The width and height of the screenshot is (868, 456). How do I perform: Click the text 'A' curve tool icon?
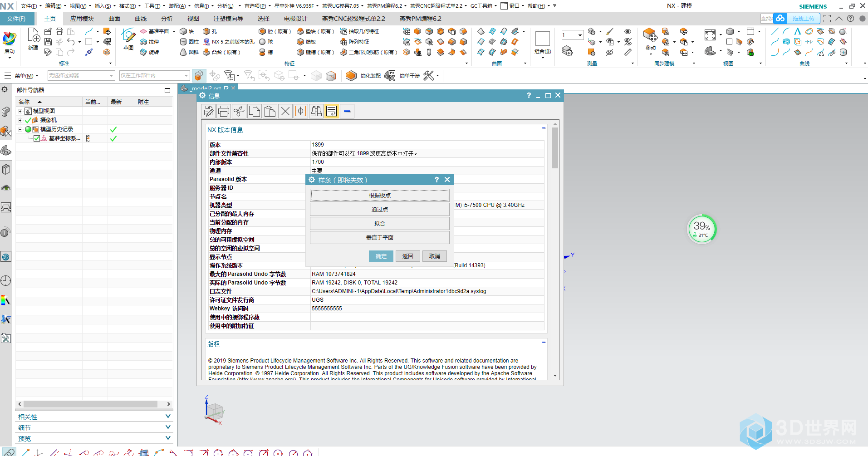797,31
